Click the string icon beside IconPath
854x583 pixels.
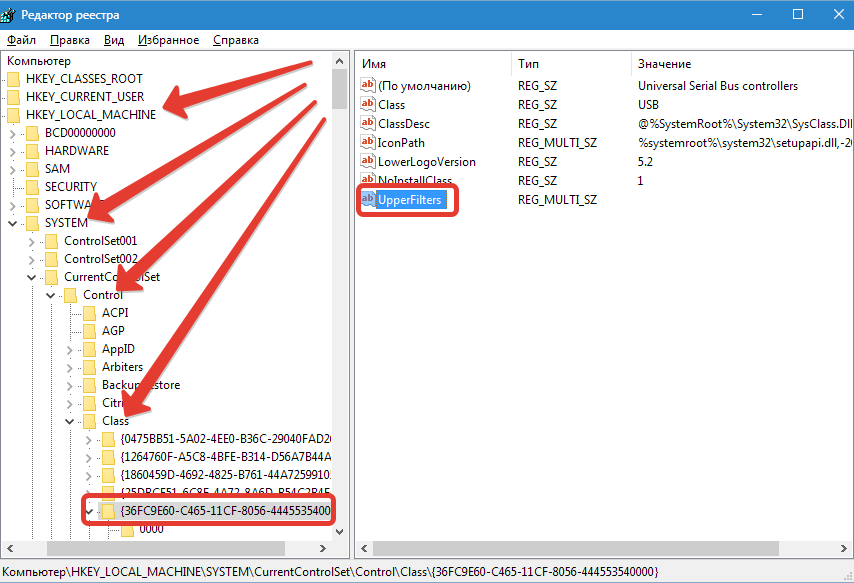tap(368, 143)
